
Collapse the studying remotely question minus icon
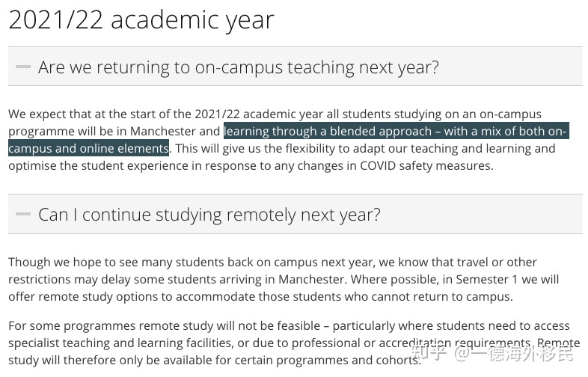click(23, 214)
